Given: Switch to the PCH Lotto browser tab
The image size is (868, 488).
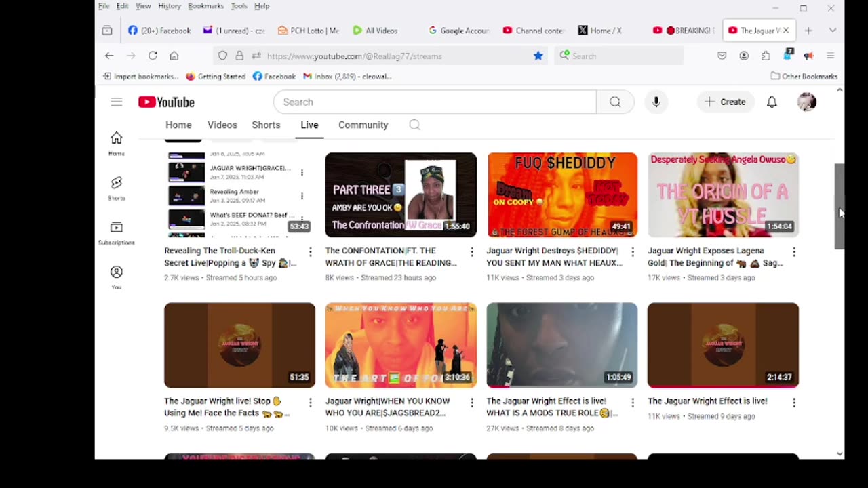Looking at the screenshot, I should 309,30.
